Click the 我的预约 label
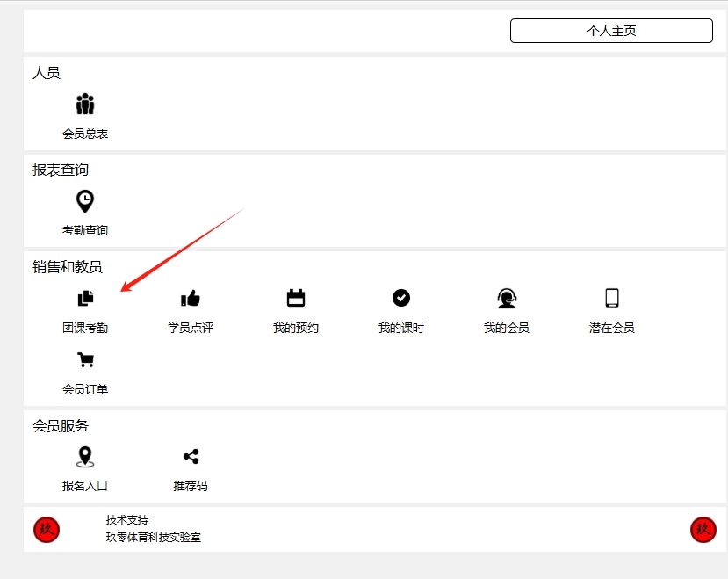The width and height of the screenshot is (728, 579). 296,328
